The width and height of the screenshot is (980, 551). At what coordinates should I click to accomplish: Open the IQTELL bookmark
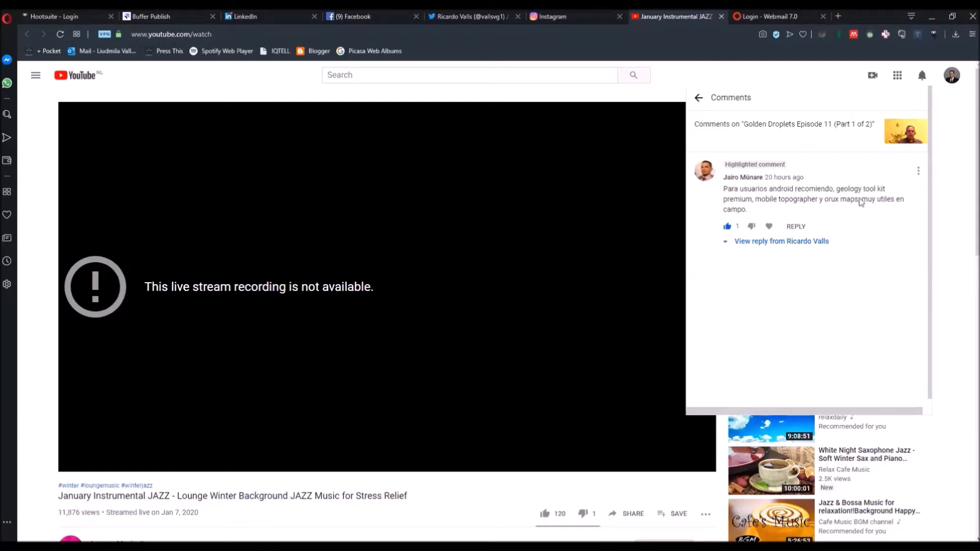[275, 51]
